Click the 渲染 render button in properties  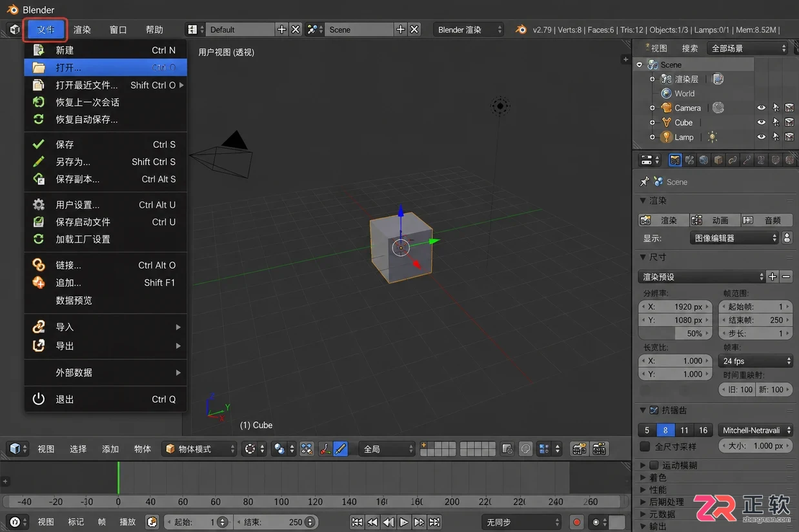pyautogui.click(x=663, y=220)
